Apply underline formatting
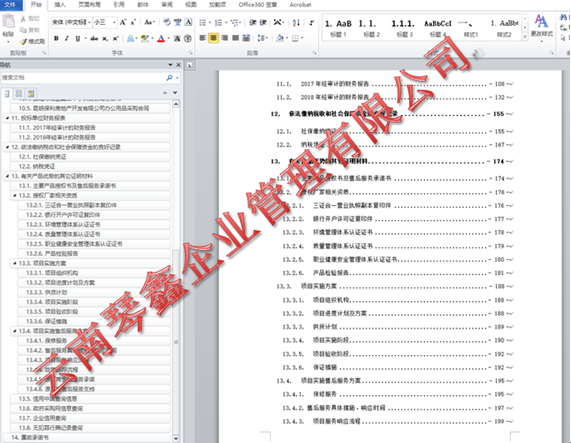 (x=78, y=39)
